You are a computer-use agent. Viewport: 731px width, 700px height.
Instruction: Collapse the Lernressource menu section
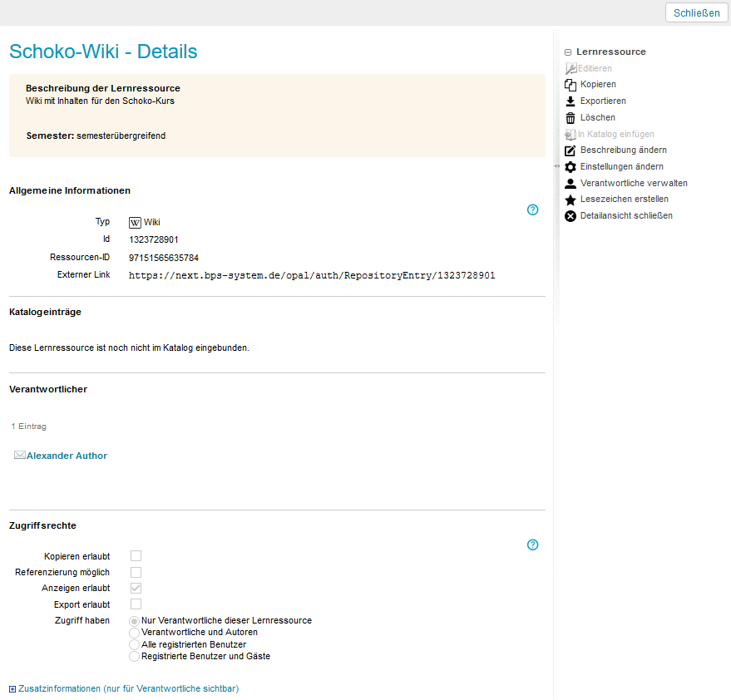coord(567,52)
